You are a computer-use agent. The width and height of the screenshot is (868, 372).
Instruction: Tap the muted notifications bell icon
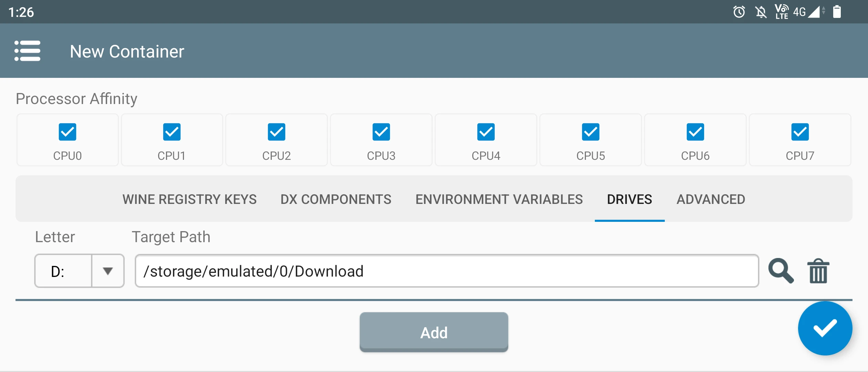point(761,12)
